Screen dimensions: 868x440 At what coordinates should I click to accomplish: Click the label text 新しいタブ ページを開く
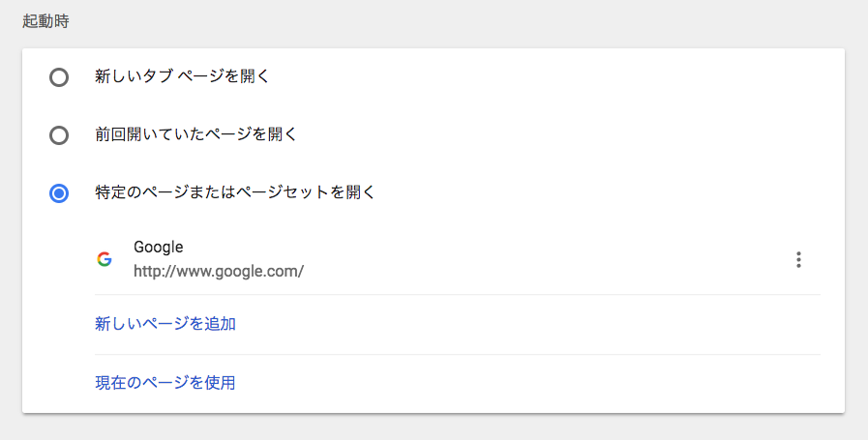(x=182, y=76)
